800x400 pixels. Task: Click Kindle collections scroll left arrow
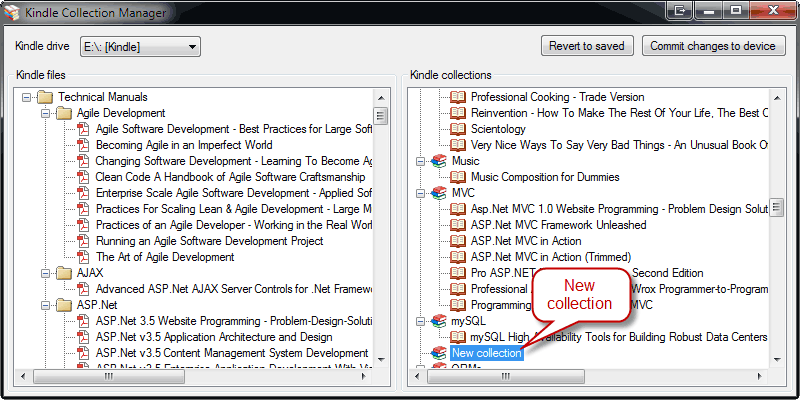418,377
